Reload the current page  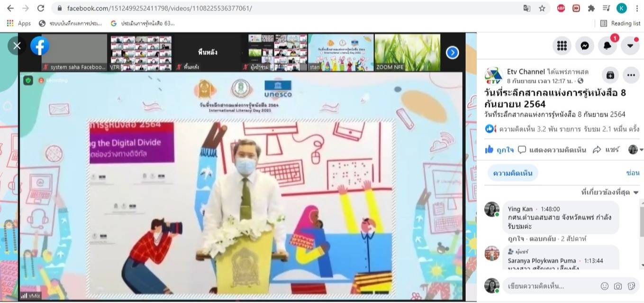41,8
